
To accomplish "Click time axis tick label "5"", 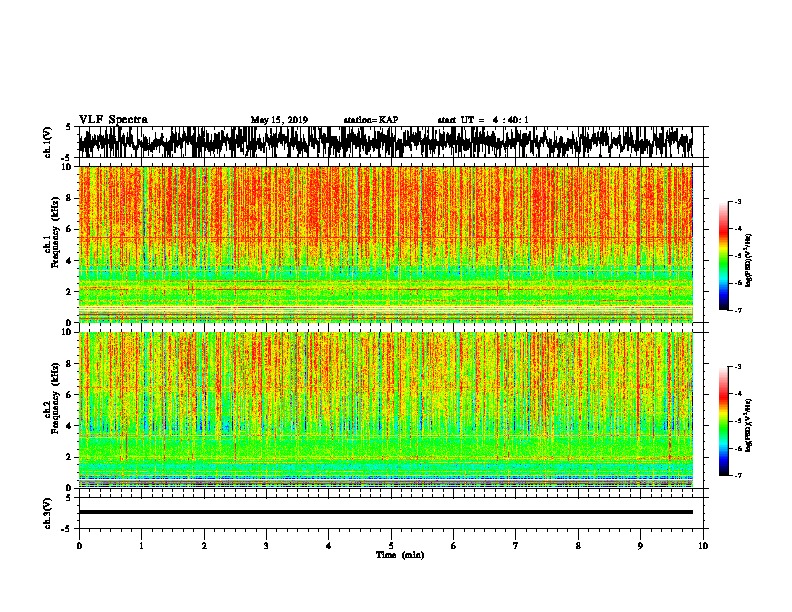I will click(391, 546).
